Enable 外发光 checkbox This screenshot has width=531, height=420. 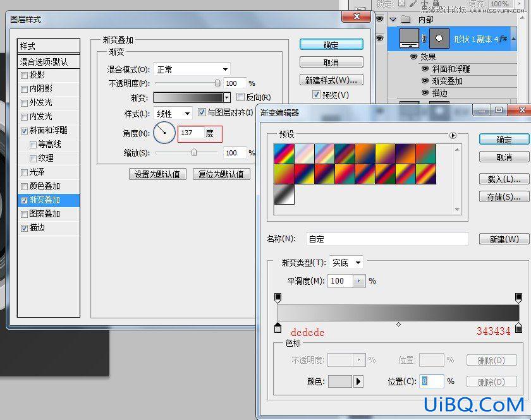coord(24,103)
